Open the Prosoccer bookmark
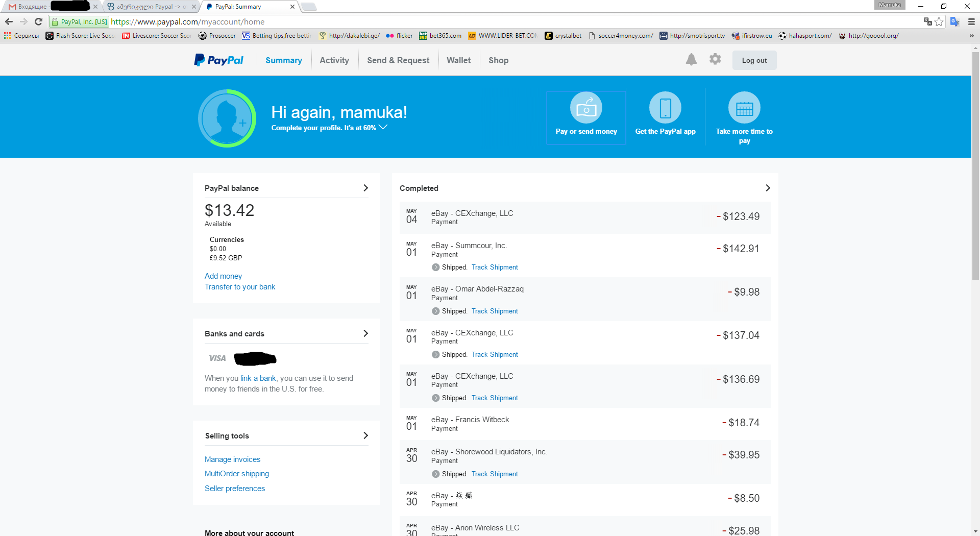Viewport: 980px width, 536px height. point(217,36)
